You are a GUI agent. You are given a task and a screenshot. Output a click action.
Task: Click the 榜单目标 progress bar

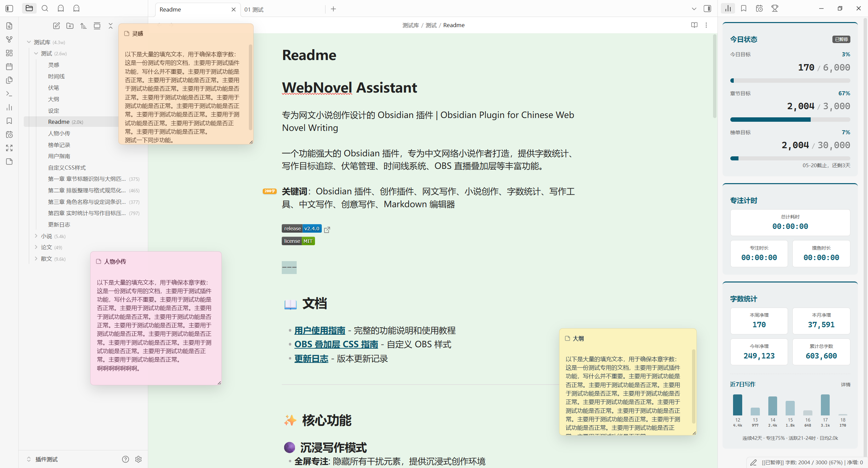790,158
